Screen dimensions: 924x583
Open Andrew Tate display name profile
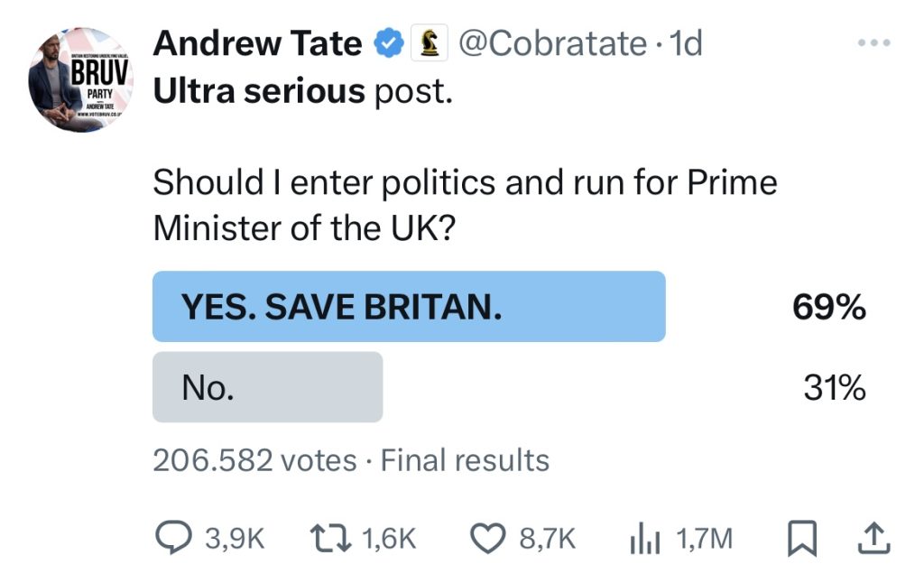point(257,43)
